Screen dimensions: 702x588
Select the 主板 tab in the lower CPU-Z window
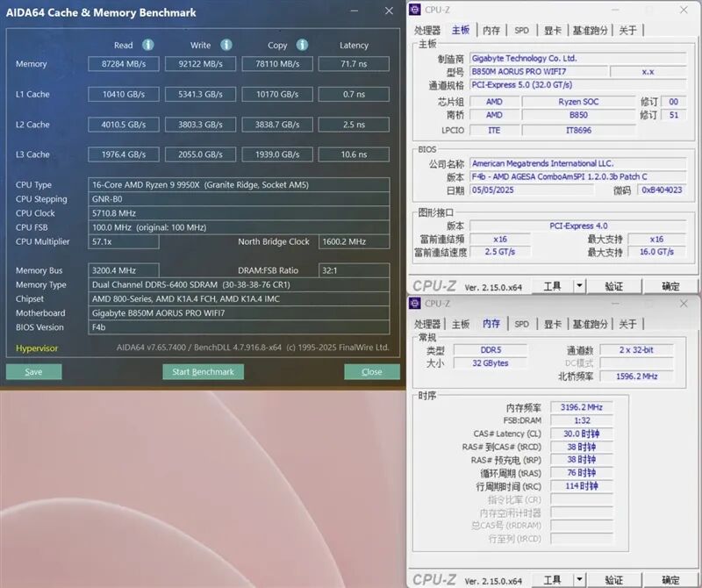click(x=460, y=323)
